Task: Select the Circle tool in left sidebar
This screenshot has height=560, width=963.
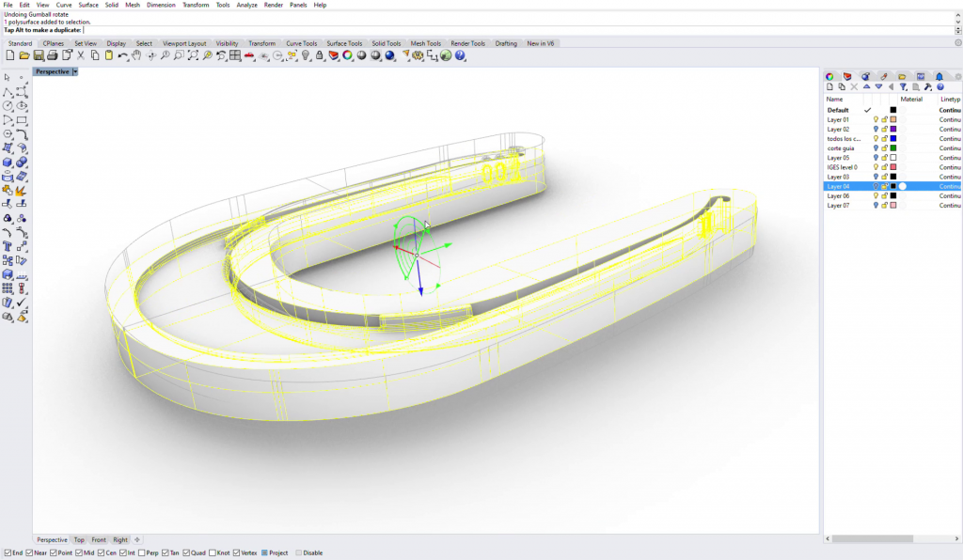Action: click(x=8, y=106)
